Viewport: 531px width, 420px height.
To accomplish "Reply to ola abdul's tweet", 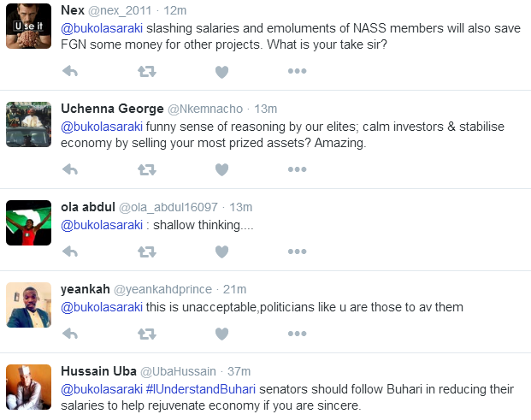I will tap(71, 251).
